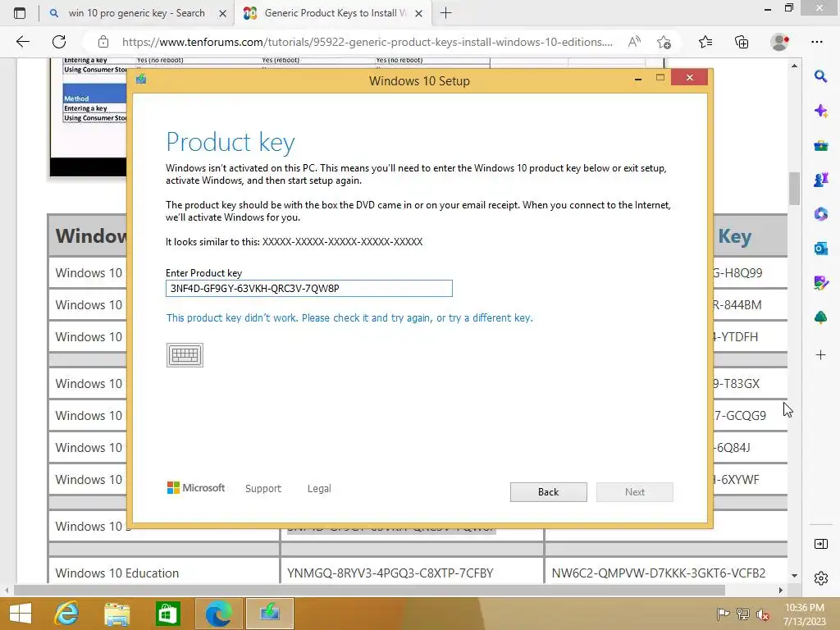Screen dimensions: 840x630
Task: Click the muted volume tray icon
Action: (x=763, y=614)
